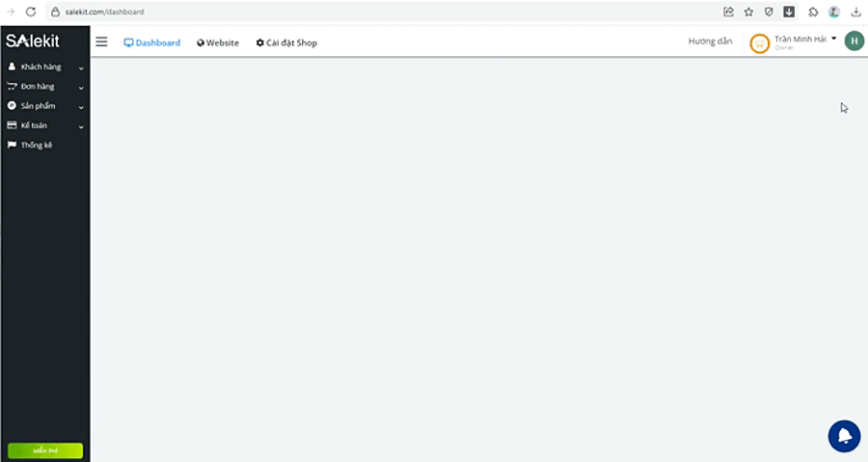The height and width of the screenshot is (462, 868).
Task: Click the green Miễn phí button
Action: pyautogui.click(x=45, y=450)
